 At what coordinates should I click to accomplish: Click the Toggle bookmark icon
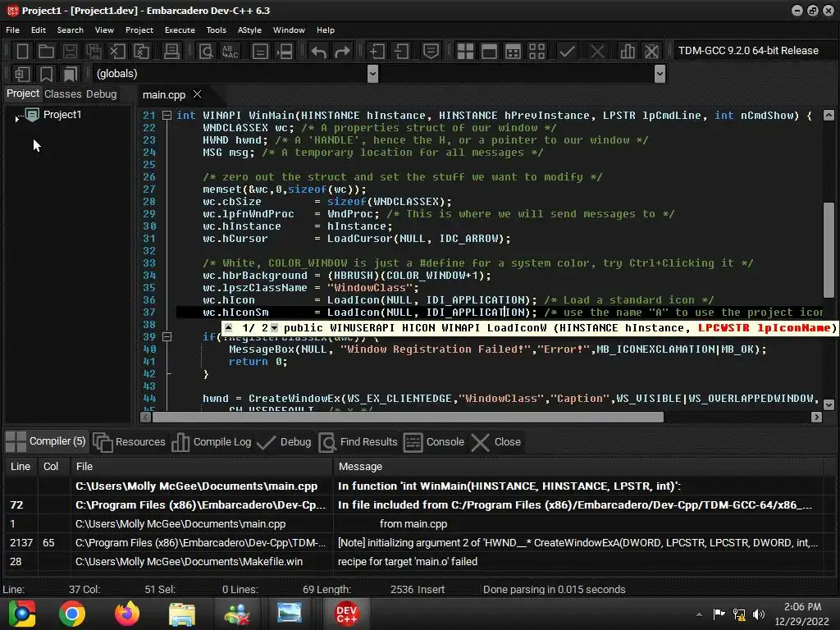pyautogui.click(x=46, y=74)
